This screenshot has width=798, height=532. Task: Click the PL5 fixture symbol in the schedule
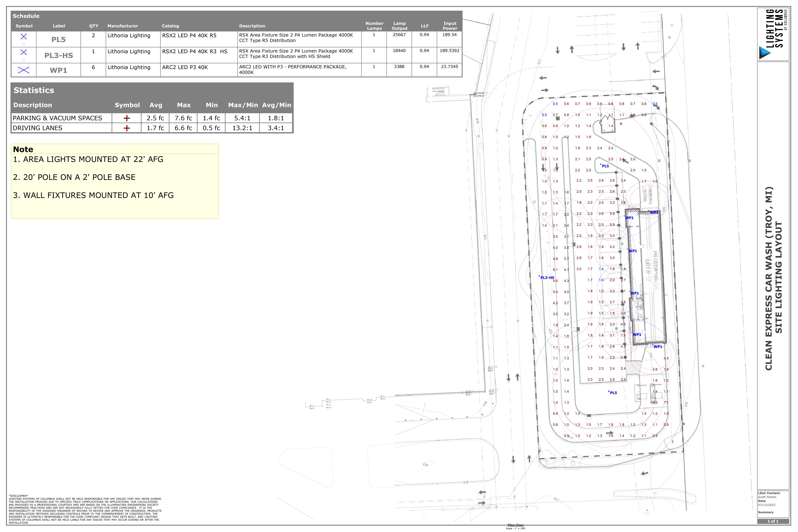[x=23, y=37]
